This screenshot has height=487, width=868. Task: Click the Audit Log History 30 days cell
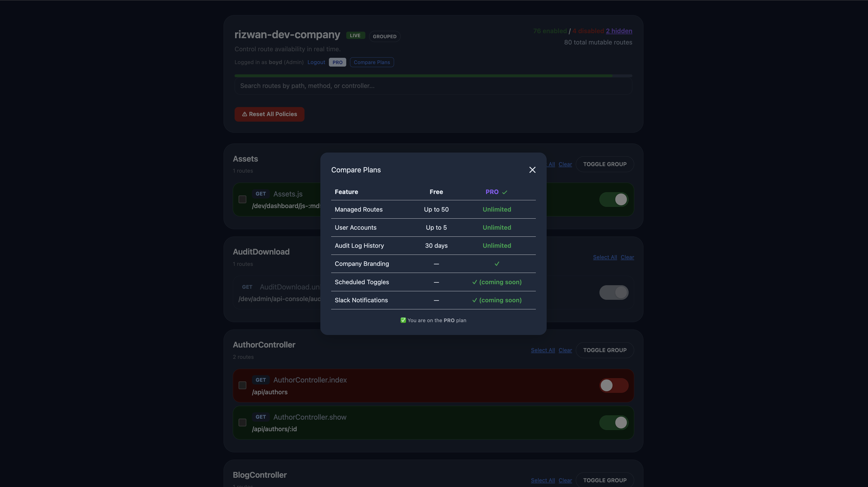pos(436,246)
